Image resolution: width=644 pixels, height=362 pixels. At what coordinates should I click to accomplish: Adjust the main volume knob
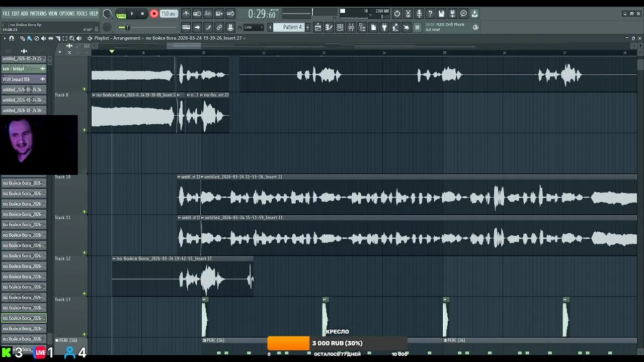pos(107,14)
